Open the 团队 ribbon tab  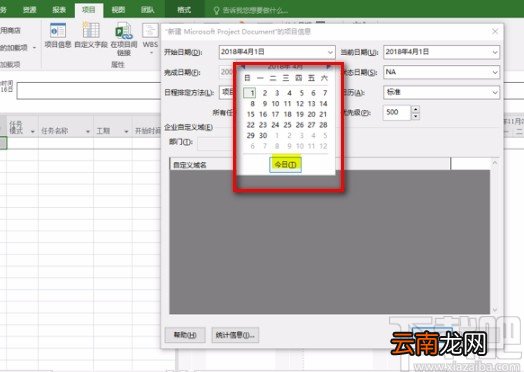pyautogui.click(x=147, y=10)
